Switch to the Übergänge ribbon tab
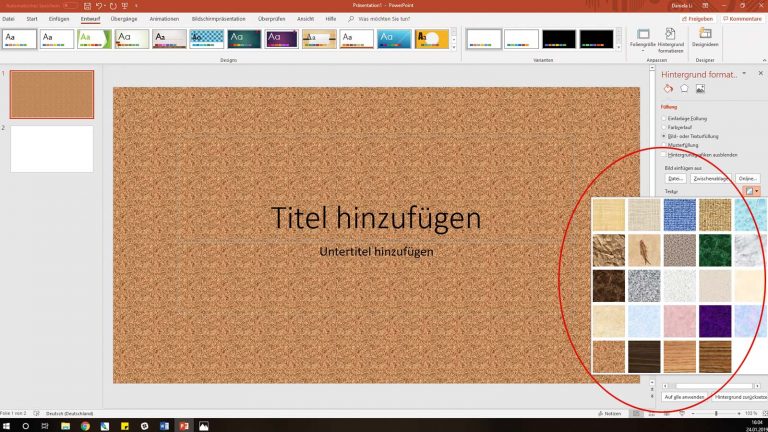Image resolution: width=768 pixels, height=432 pixels. 124,19
